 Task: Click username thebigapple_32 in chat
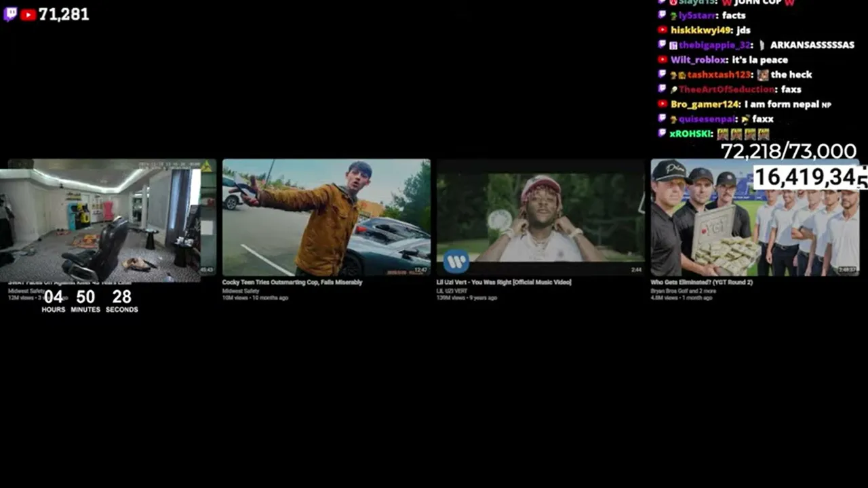[715, 45]
